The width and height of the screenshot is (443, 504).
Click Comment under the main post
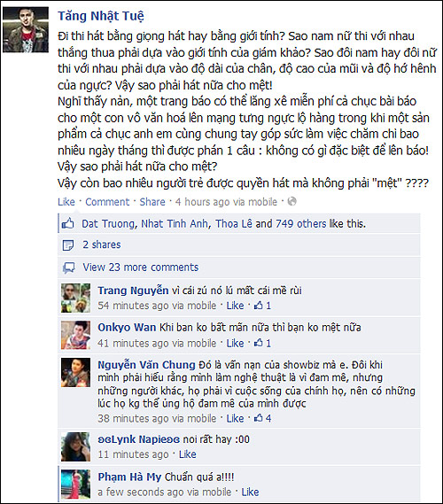pos(107,202)
